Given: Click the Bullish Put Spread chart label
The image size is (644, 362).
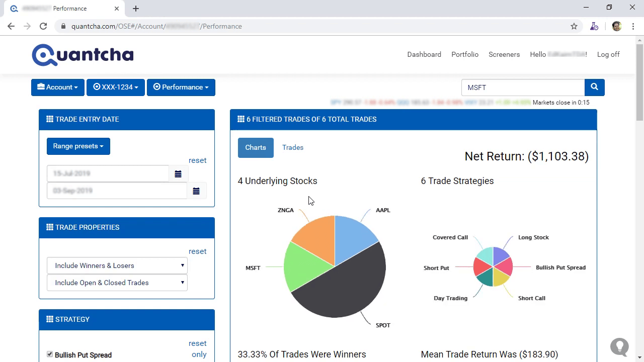Looking at the screenshot, I should point(560,267).
